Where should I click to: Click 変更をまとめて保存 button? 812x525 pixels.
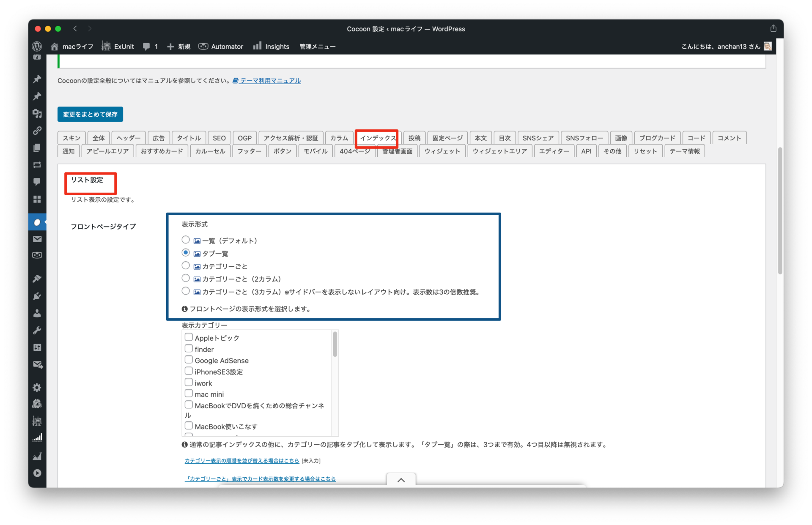click(x=90, y=114)
